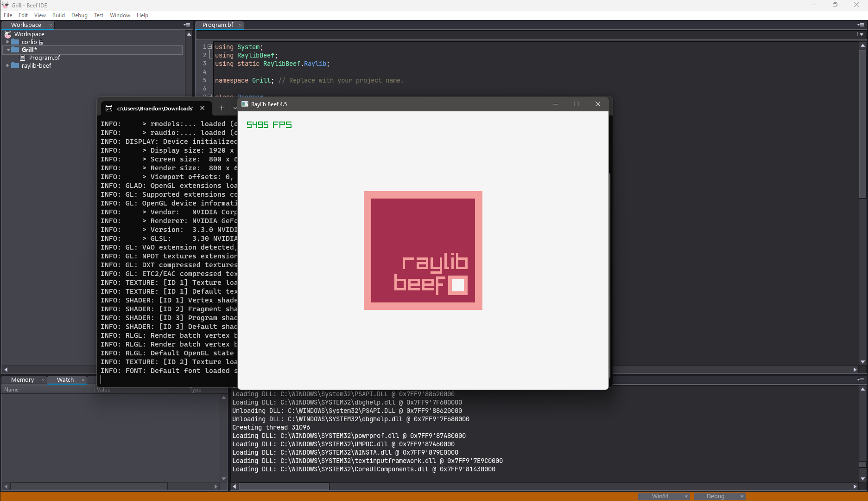Close the Workspace panel tab
Image resolution: width=868 pixels, height=501 pixels.
click(51, 26)
